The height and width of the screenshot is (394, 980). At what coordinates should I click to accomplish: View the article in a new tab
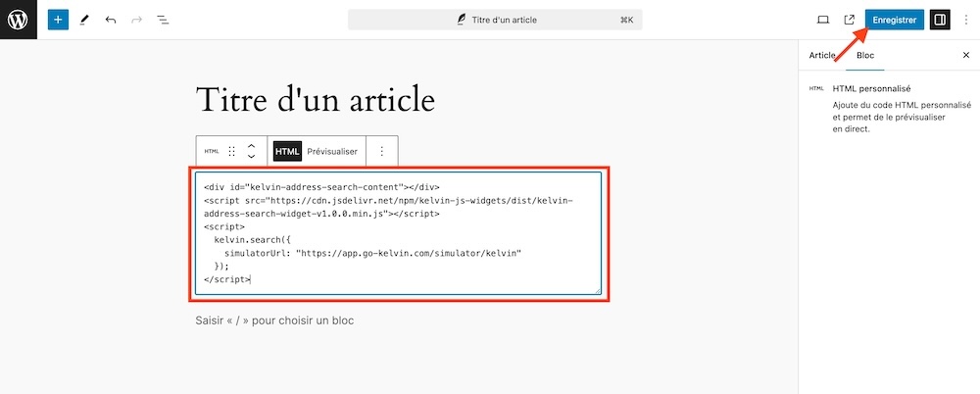tap(849, 20)
